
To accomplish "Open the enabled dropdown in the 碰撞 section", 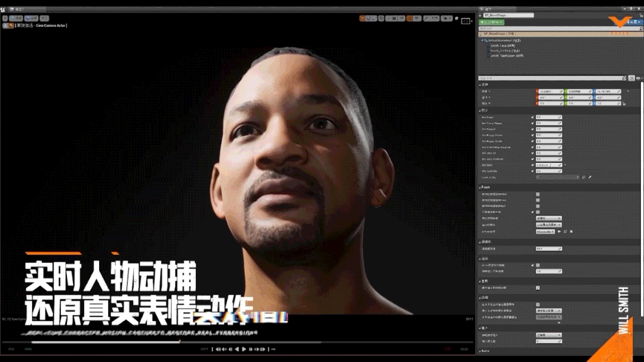I will (x=549, y=311).
